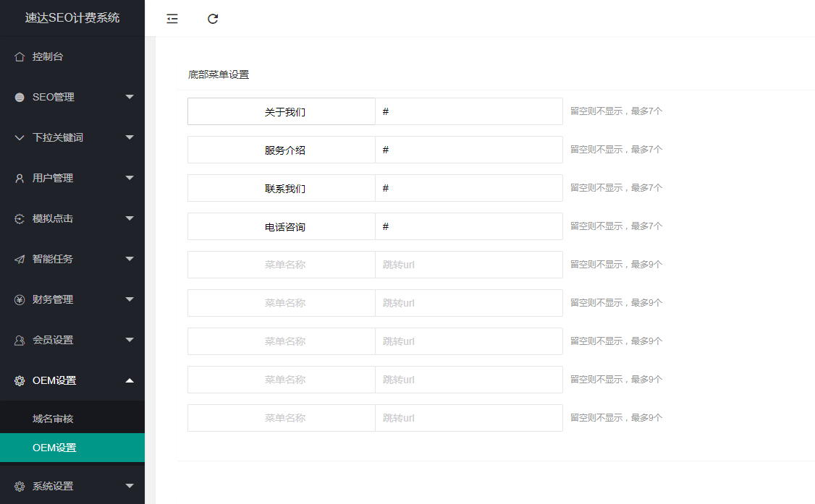Screen dimensions: 815x504
Task: Click the 速达SEO计费系统 logo title
Action: tap(72, 18)
